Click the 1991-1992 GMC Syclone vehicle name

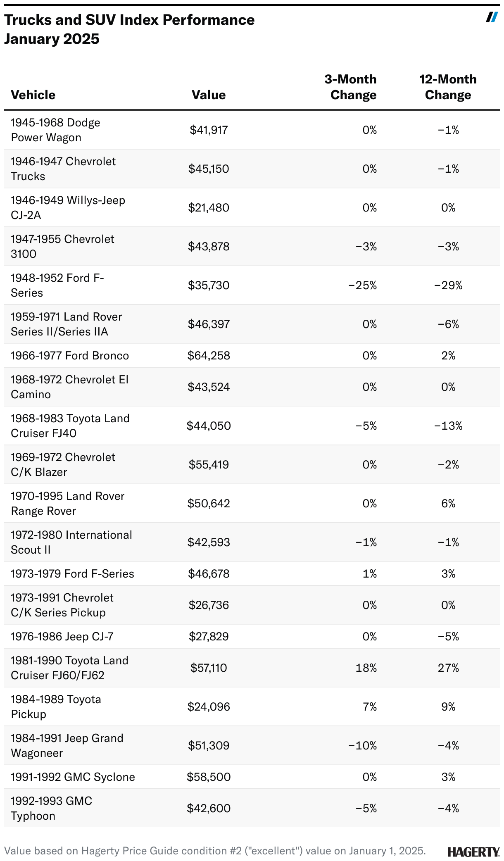point(73,777)
